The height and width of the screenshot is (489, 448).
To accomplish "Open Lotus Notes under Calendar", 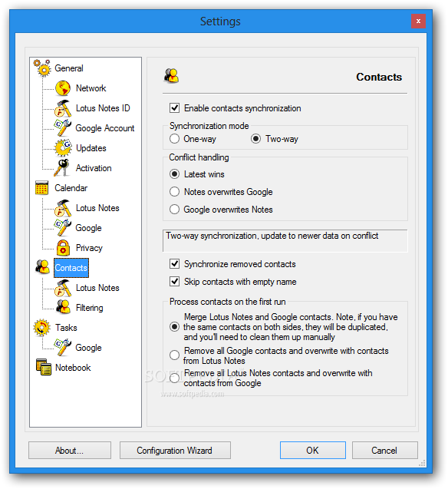I will click(x=97, y=208).
